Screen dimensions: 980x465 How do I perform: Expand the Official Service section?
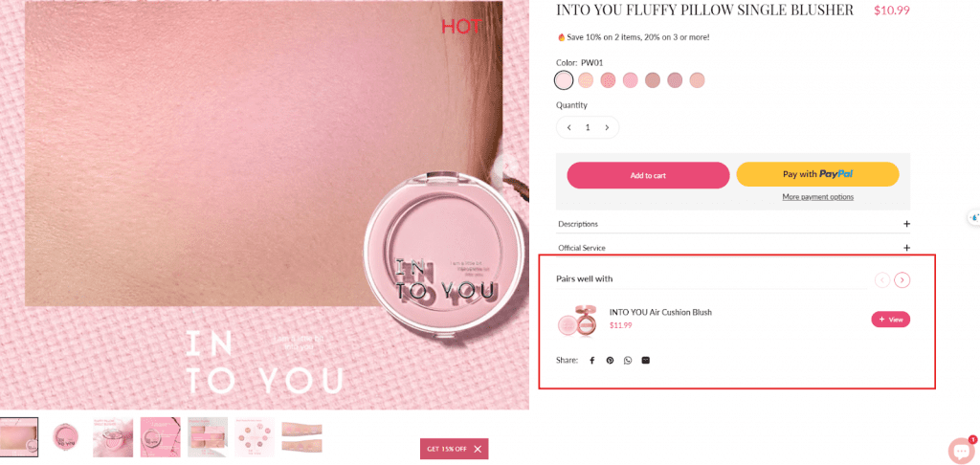click(733, 248)
